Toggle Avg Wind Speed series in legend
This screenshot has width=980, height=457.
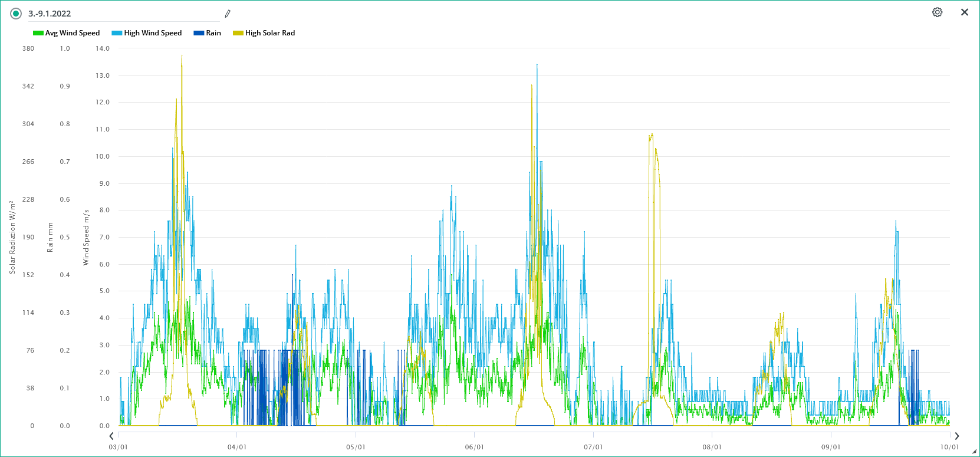tap(73, 33)
